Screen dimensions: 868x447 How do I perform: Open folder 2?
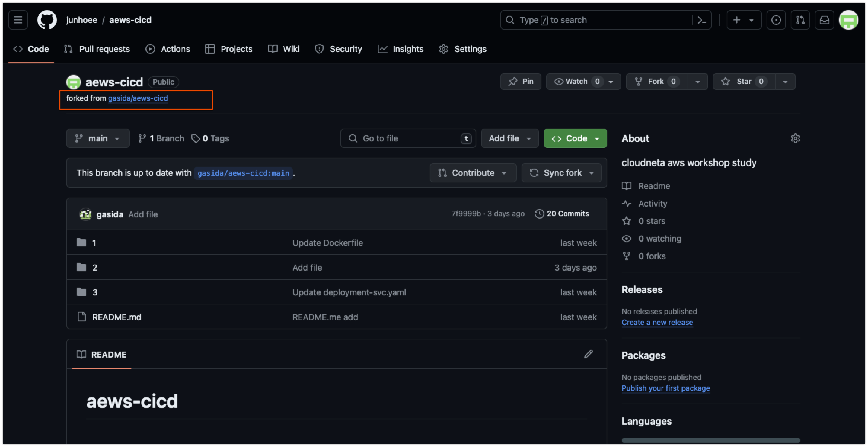(x=95, y=267)
